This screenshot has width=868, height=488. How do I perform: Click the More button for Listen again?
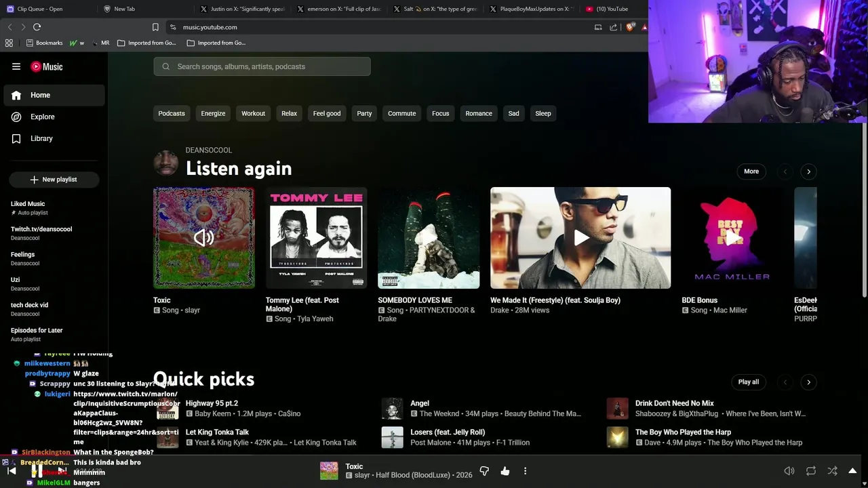751,171
